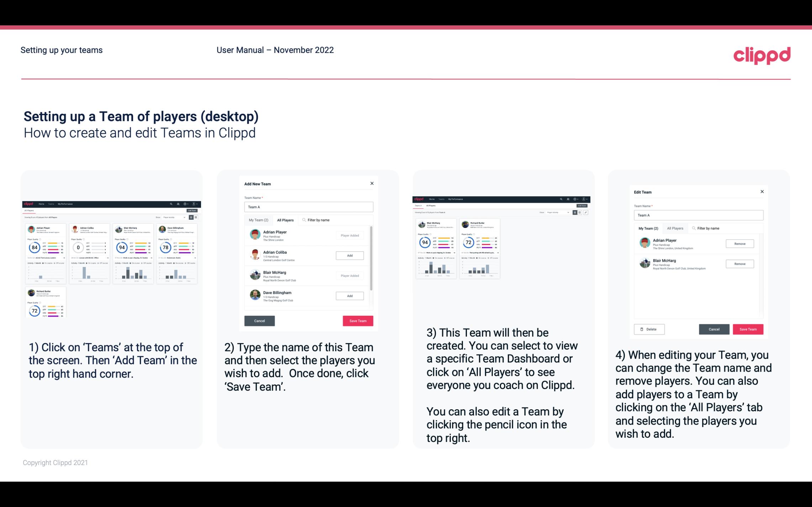Click the Team Name input field
The height and width of the screenshot is (507, 812).
[x=309, y=206]
